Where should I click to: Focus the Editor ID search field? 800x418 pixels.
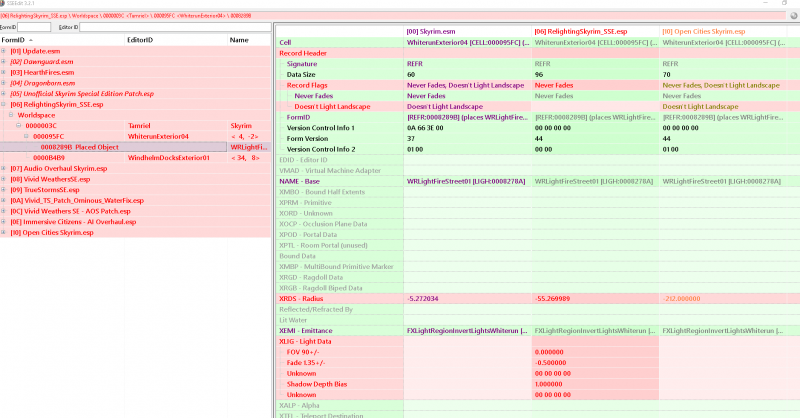175,27
